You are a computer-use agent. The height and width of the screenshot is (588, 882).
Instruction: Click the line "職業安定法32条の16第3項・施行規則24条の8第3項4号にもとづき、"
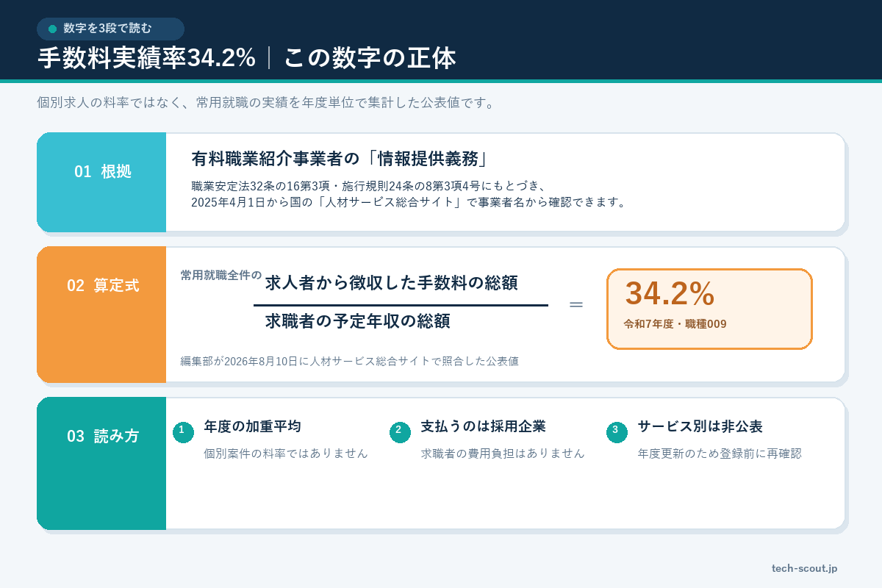(368, 185)
